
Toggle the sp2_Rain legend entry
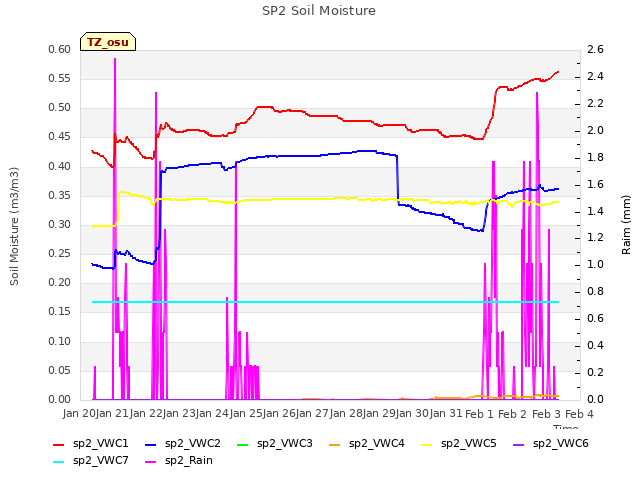click(x=179, y=460)
